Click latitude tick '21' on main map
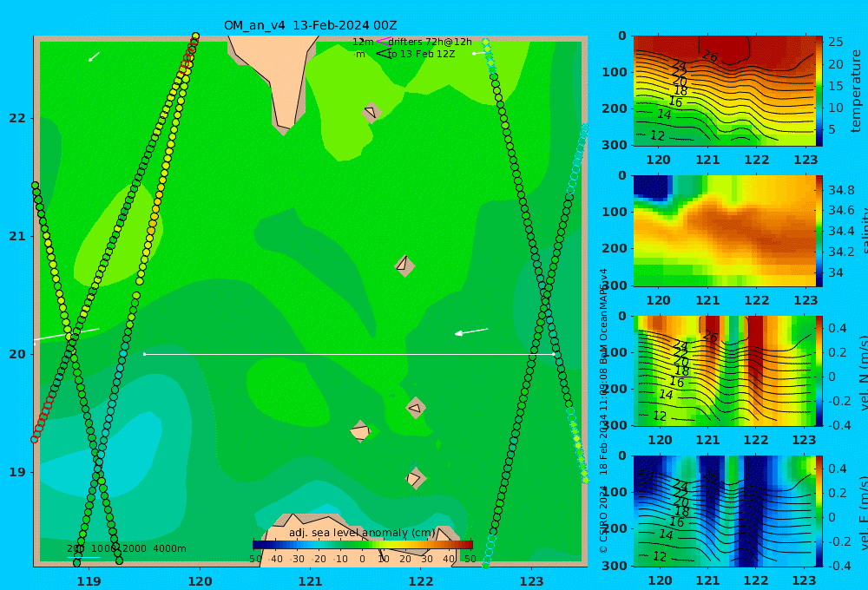This screenshot has width=868, height=590. click(17, 236)
